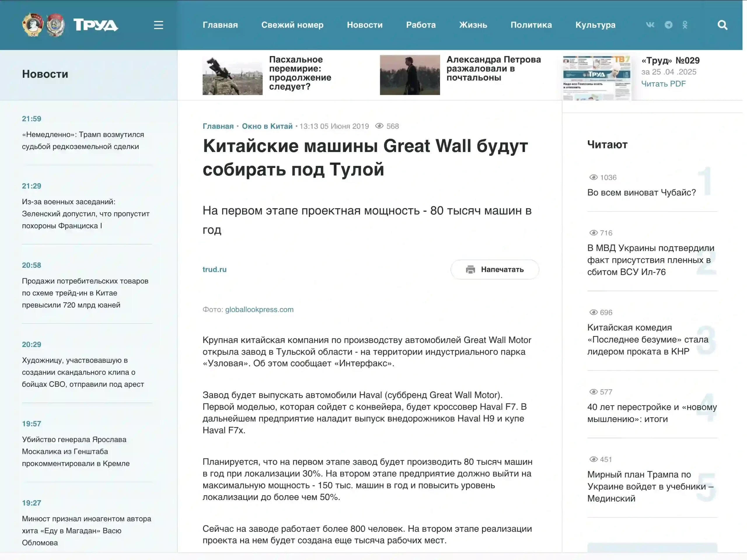Open Во всем виноват Чубайс? article
747x560 pixels.
pos(641,192)
